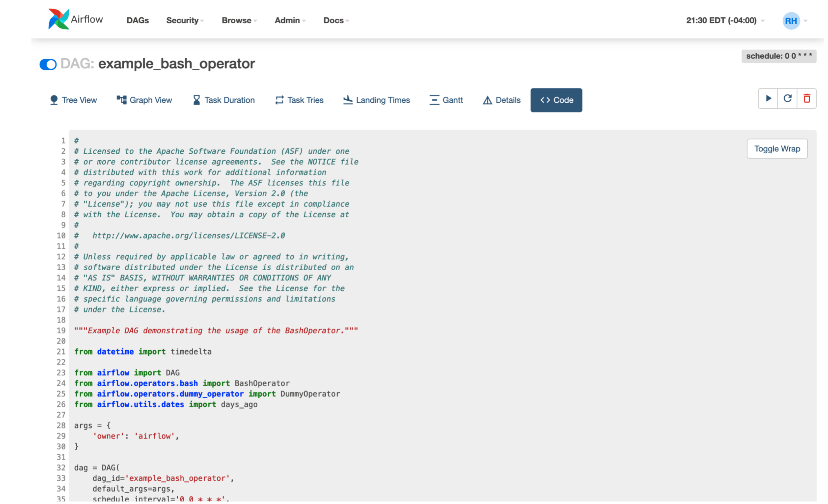Click the Details warning triangle icon
The image size is (828, 504).
tap(487, 100)
